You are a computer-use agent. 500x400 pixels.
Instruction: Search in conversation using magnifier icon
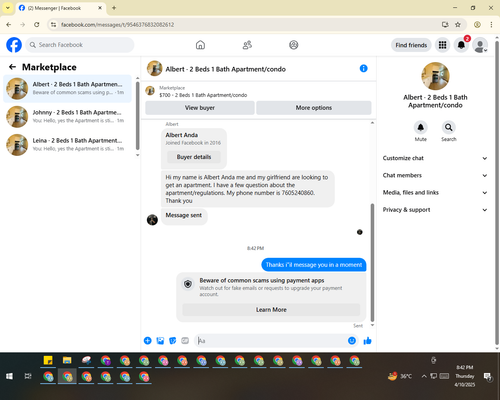tap(449, 127)
